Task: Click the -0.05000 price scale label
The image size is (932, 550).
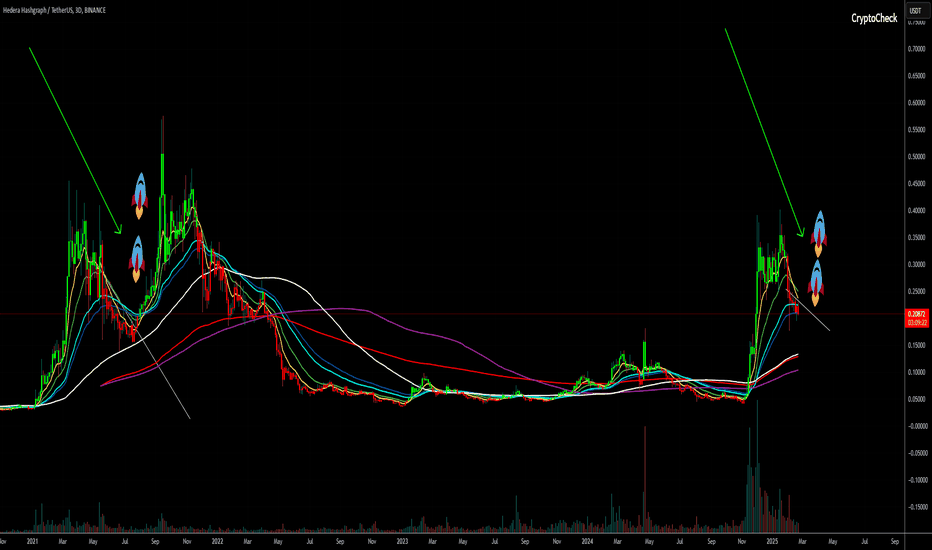Action: (x=917, y=453)
